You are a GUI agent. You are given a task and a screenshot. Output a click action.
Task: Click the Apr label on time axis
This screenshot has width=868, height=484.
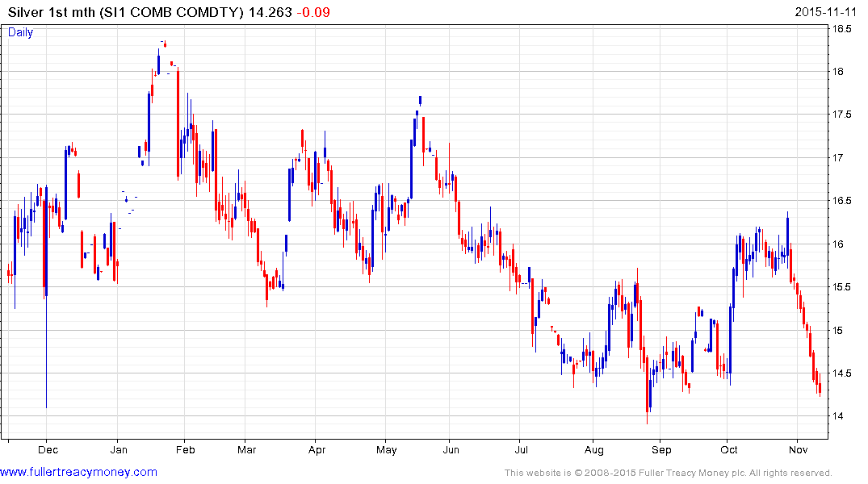pyautogui.click(x=317, y=449)
